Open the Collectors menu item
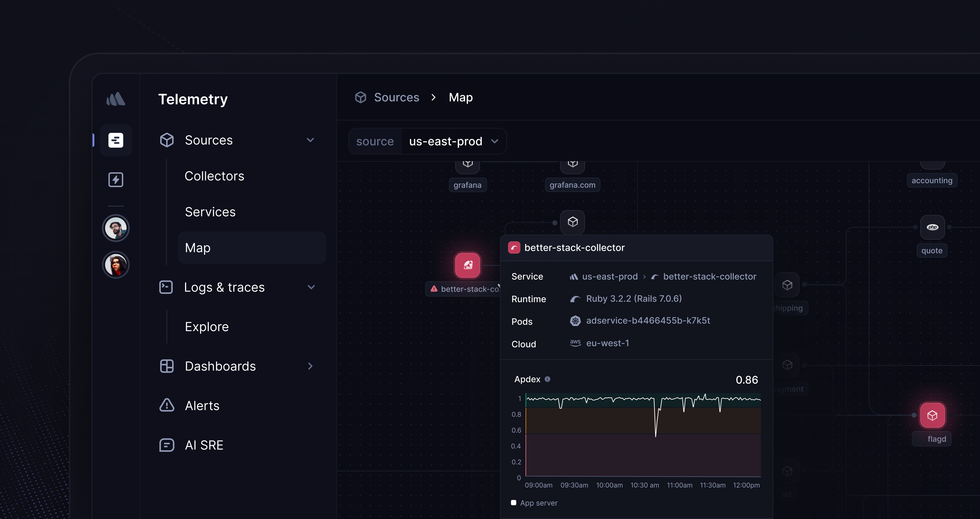Viewport: 980px width, 519px height. 214,176
